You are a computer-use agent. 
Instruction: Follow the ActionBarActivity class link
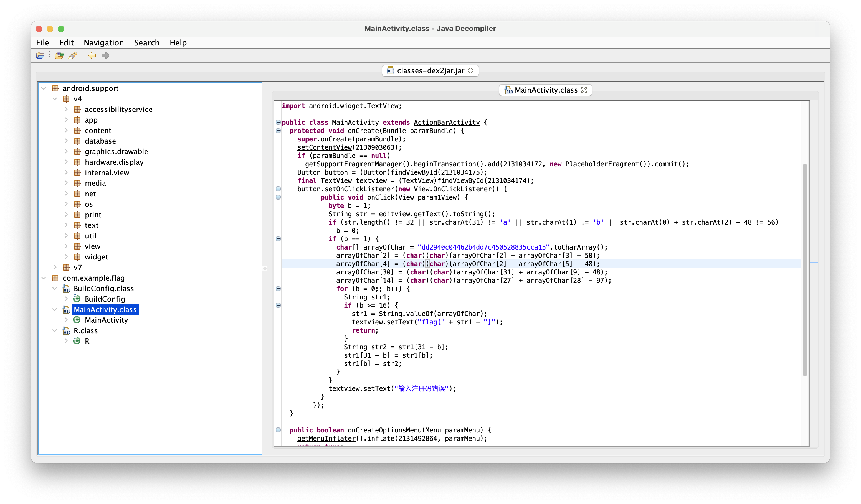pos(447,122)
